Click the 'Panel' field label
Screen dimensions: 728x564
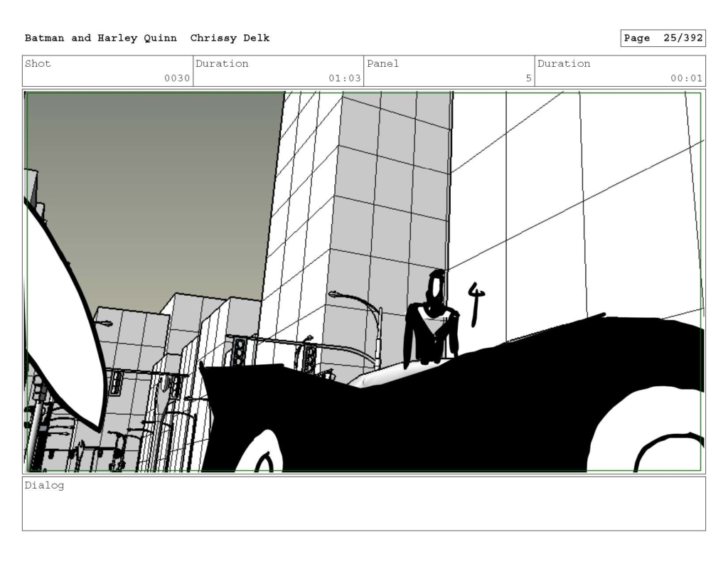pos(382,63)
